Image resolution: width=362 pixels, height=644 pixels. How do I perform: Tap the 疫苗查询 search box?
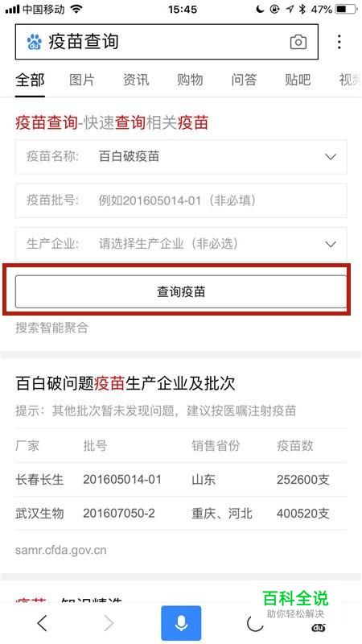point(167,42)
